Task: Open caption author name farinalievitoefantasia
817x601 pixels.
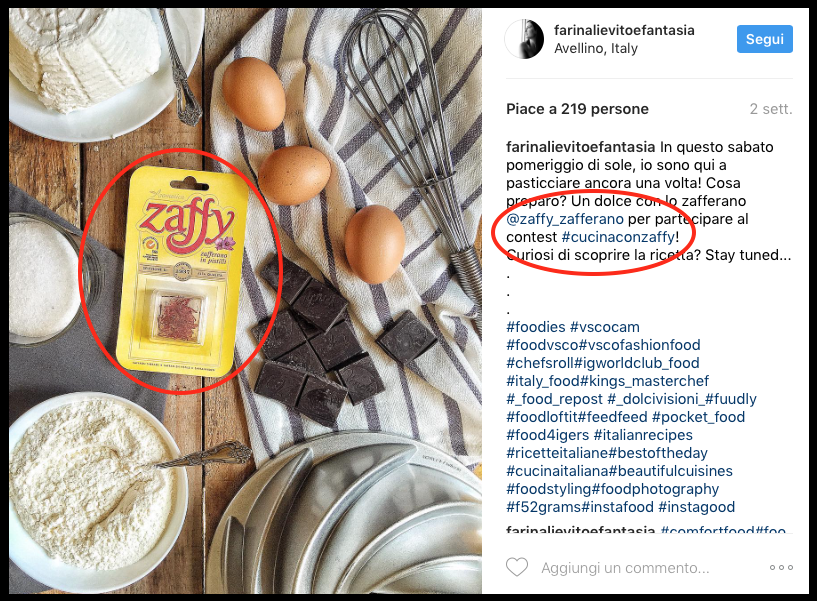Action: pyautogui.click(x=580, y=147)
